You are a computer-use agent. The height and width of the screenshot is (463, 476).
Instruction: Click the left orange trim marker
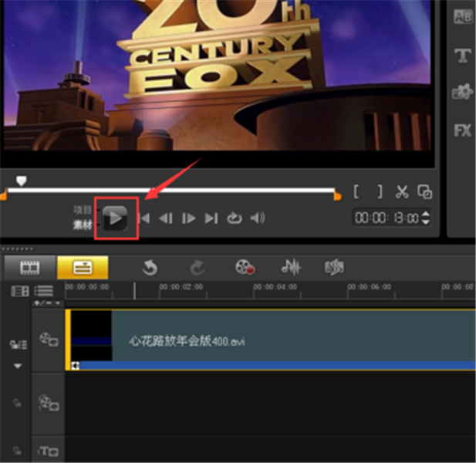pos(4,196)
